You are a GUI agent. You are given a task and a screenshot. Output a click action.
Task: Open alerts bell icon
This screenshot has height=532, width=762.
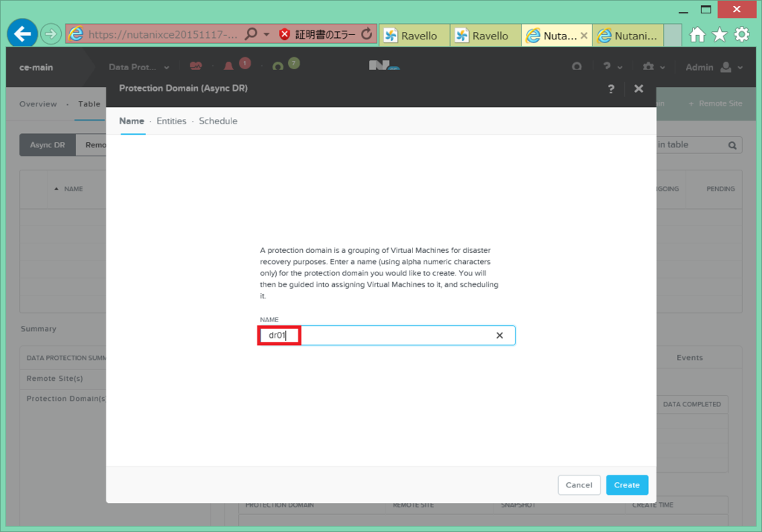click(x=228, y=65)
